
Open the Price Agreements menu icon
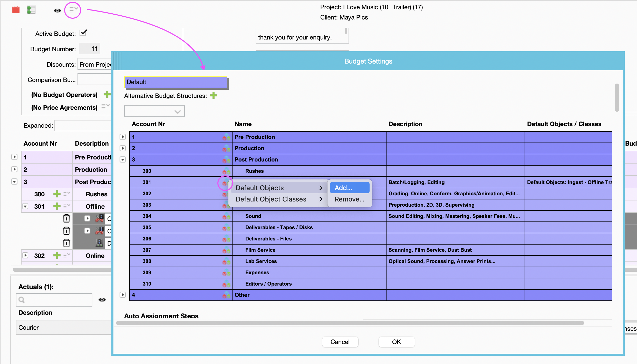[x=105, y=106]
